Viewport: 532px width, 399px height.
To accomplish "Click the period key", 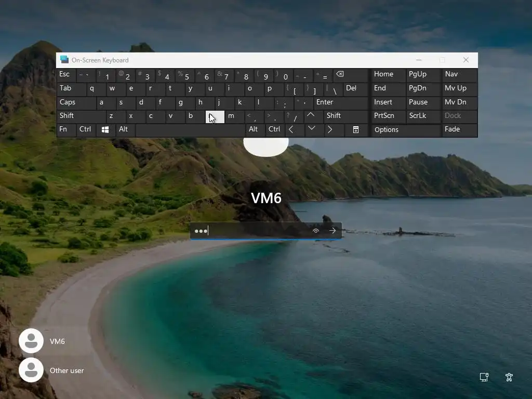I will (x=274, y=116).
